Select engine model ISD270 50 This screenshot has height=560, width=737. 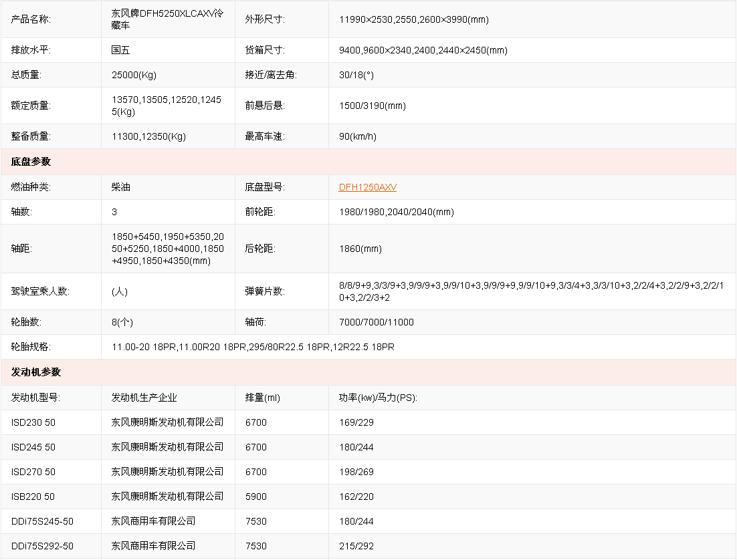tap(33, 472)
